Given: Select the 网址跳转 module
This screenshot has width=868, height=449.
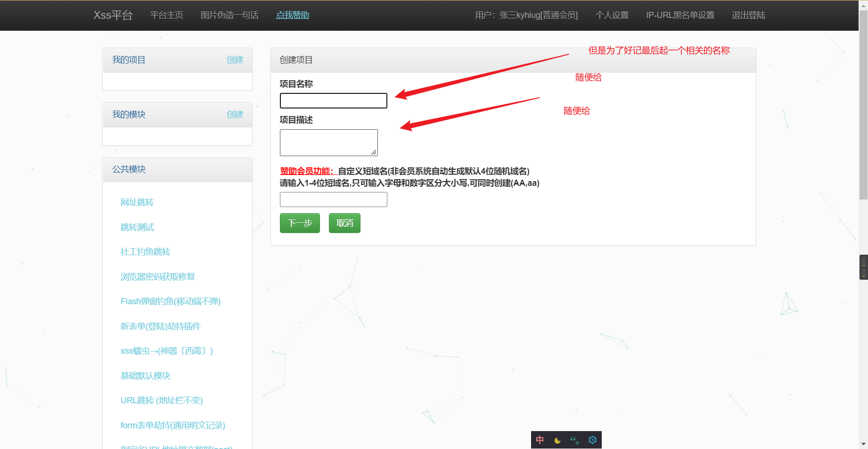Looking at the screenshot, I should pyautogui.click(x=137, y=202).
